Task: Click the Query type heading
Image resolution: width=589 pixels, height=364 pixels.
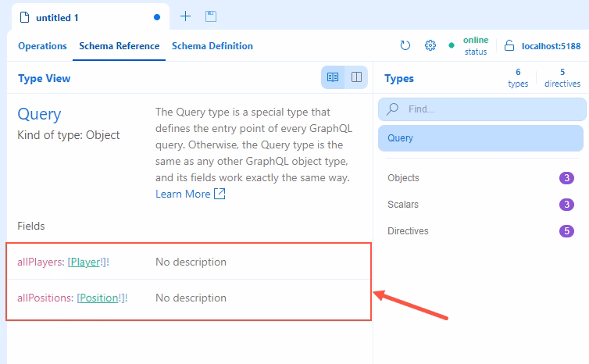Action: coord(39,114)
